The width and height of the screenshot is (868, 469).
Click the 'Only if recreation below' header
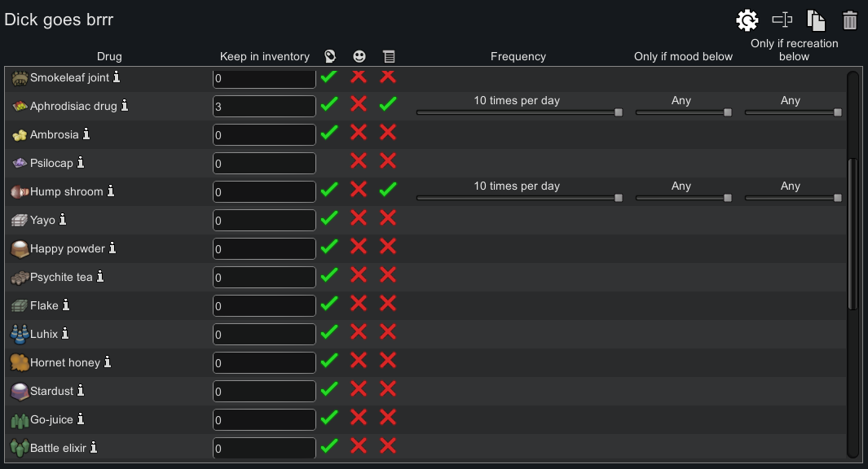pos(795,50)
